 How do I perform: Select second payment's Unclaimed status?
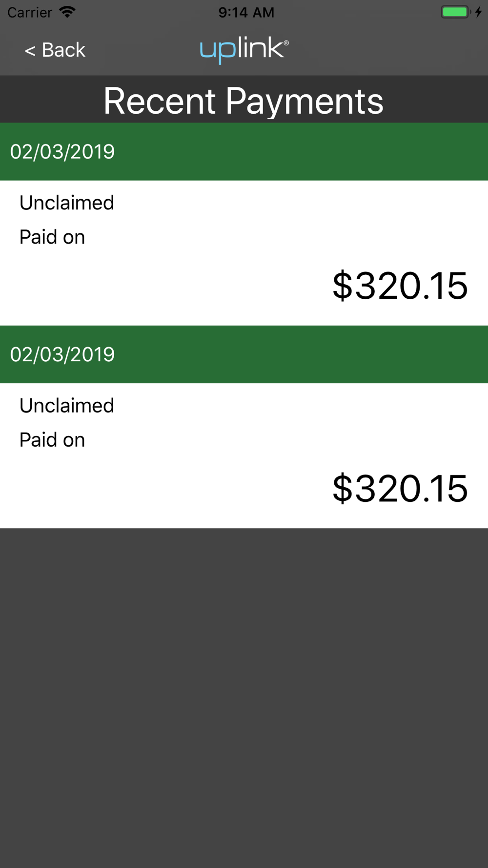(x=67, y=406)
